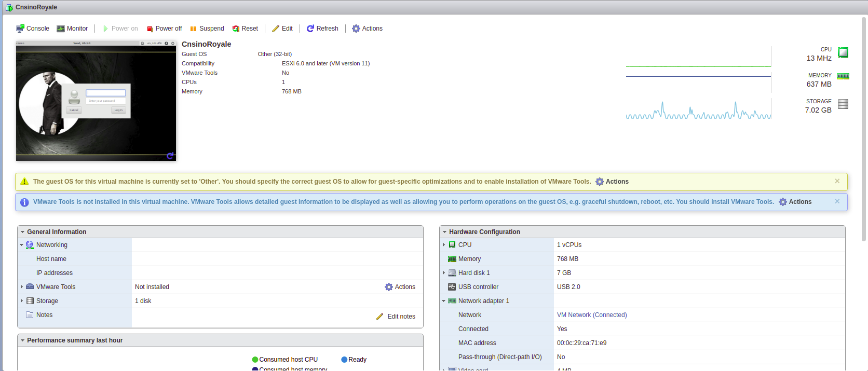Open Actions for VMware Tools row
Viewport: 868px width, 371px height.
[x=400, y=287]
